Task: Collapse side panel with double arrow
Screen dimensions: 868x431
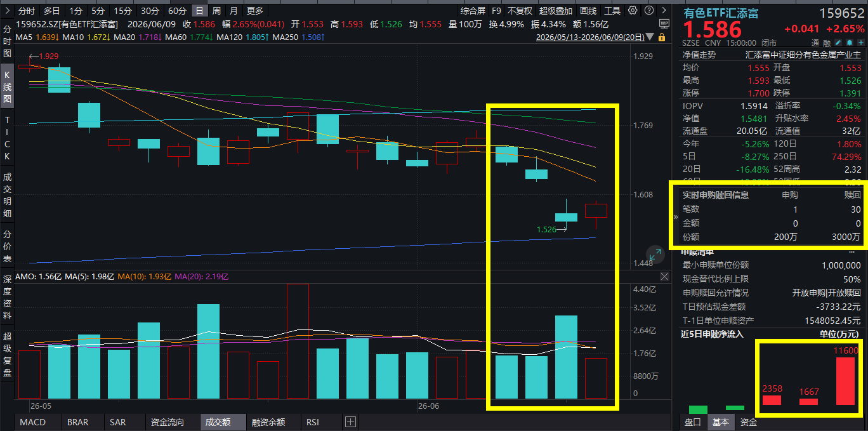Action: [x=675, y=216]
